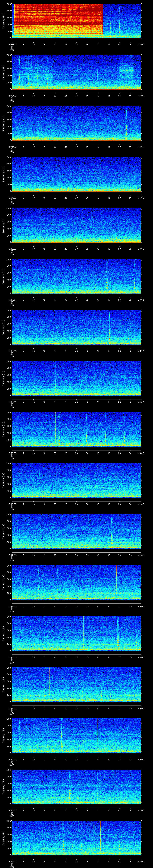The height and width of the screenshot is (868, 153).
Task: Click the 47:00 end time label
Action: coord(141,810)
